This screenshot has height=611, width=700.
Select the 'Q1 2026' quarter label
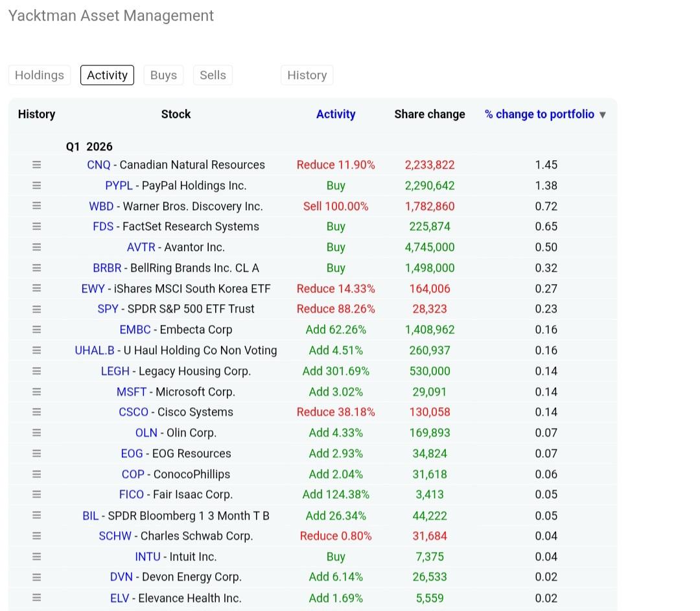tap(89, 147)
